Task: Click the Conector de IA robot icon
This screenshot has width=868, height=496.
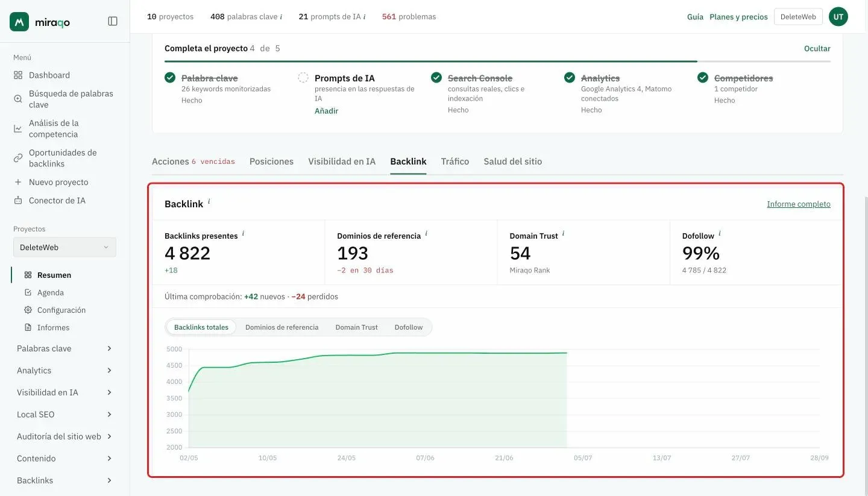Action: (x=18, y=200)
